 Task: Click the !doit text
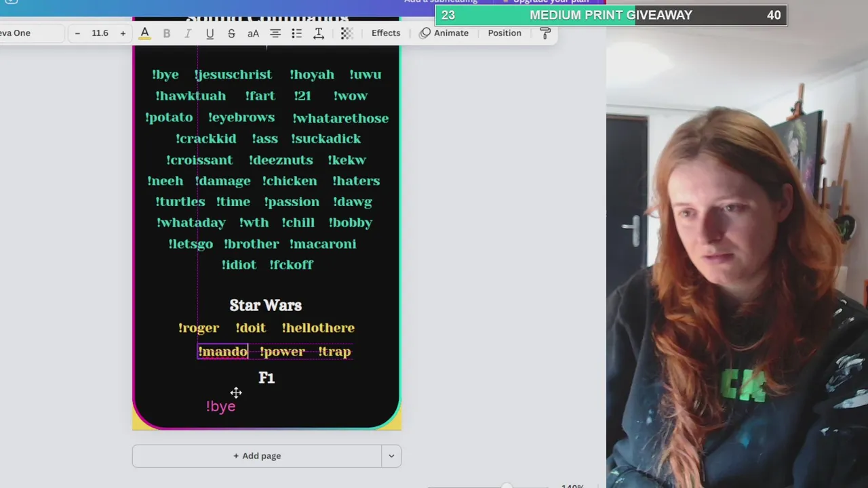pos(251,328)
